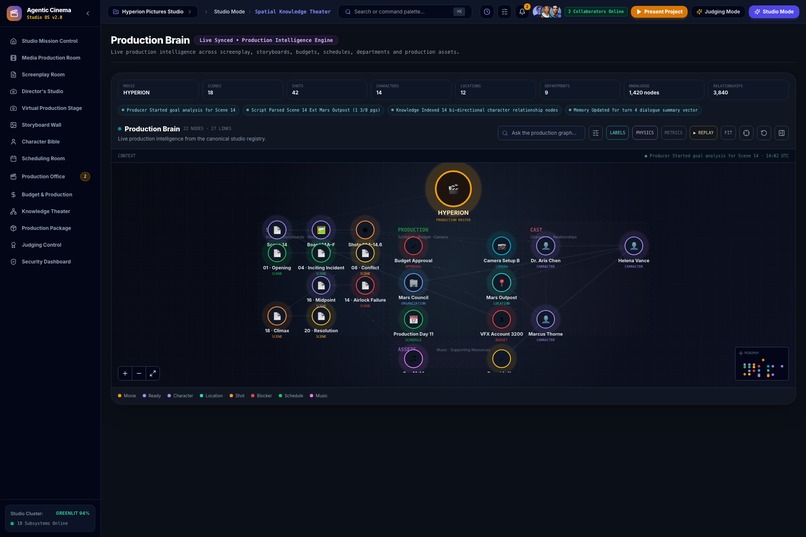The width and height of the screenshot is (806, 537).
Task: Switch to Studio Mode
Action: [x=774, y=12]
